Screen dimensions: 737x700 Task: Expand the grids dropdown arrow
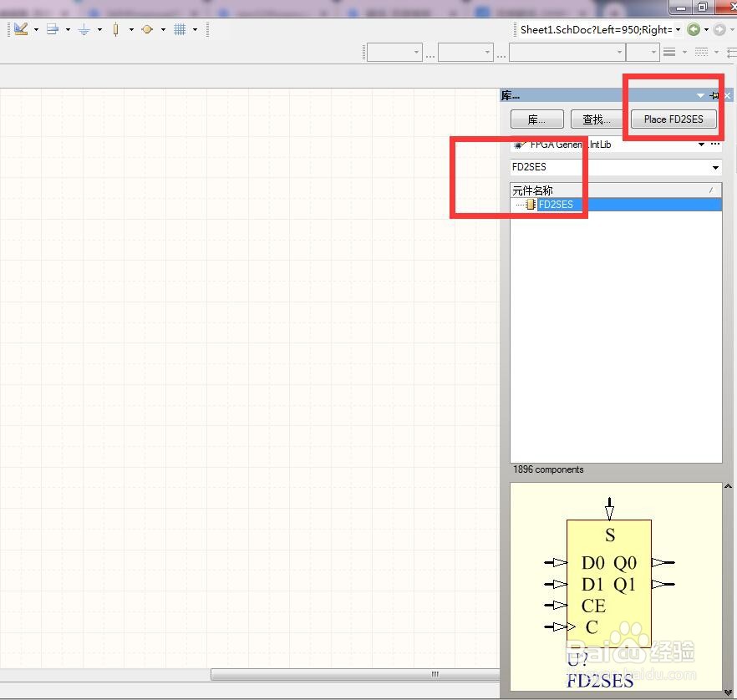[195, 29]
